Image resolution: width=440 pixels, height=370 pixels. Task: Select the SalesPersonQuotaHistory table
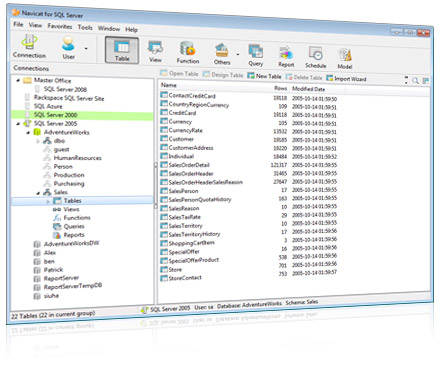pyautogui.click(x=200, y=200)
